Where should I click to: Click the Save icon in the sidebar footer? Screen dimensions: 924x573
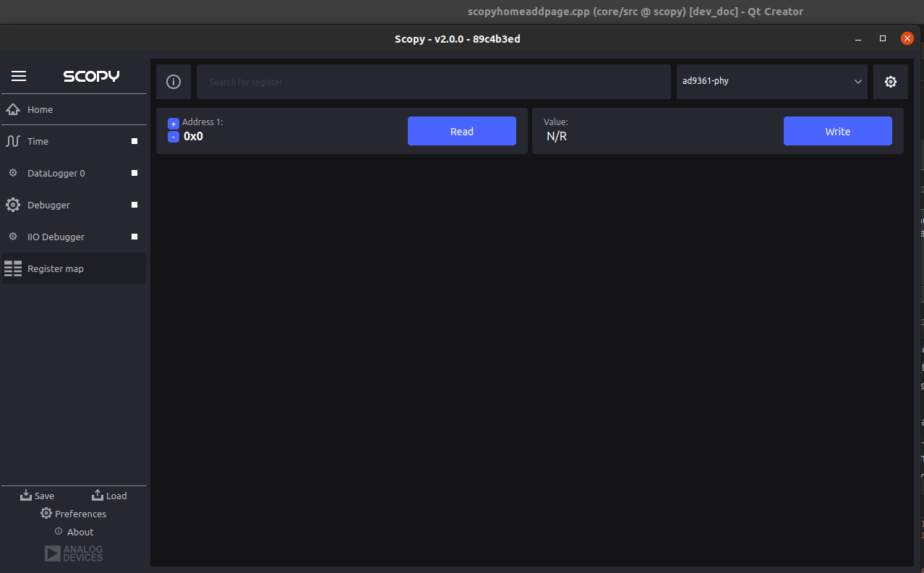[x=26, y=495]
